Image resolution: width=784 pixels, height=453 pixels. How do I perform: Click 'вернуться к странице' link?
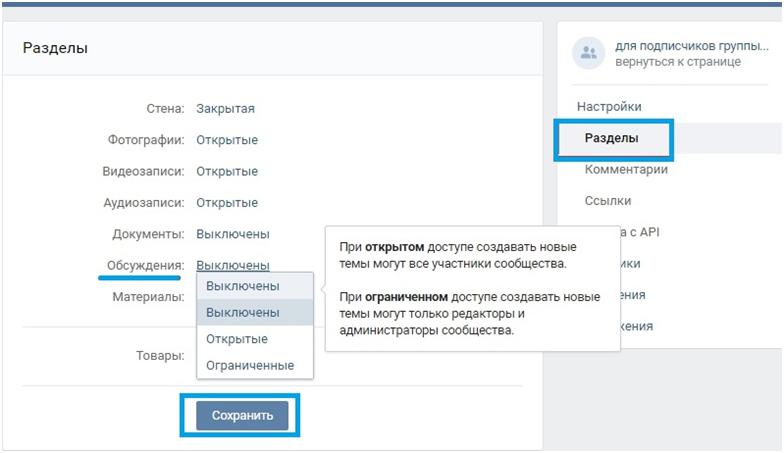point(678,62)
